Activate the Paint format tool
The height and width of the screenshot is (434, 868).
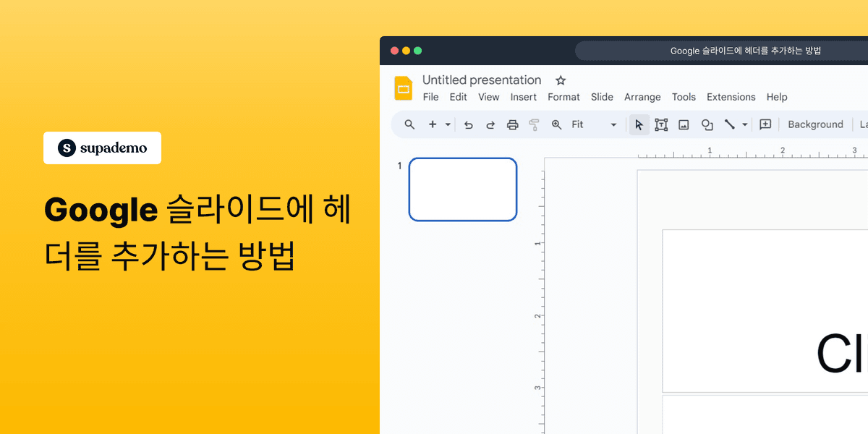(534, 124)
